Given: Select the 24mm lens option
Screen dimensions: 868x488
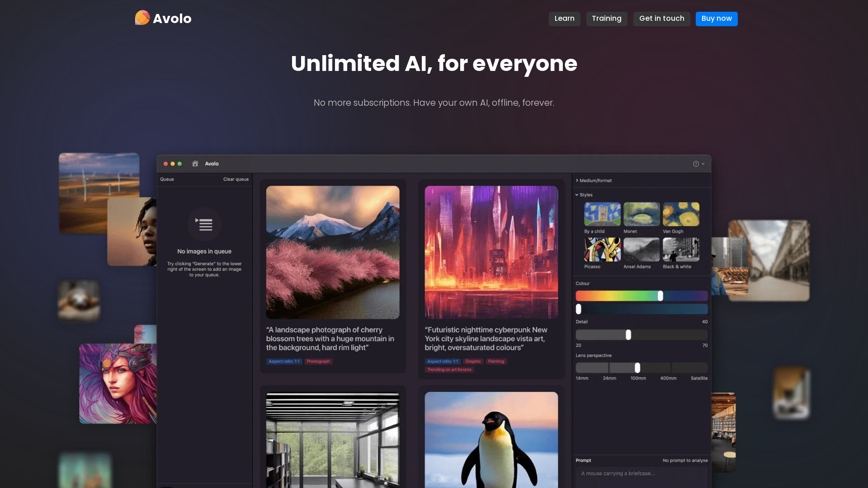Looking at the screenshot, I should point(609,378).
